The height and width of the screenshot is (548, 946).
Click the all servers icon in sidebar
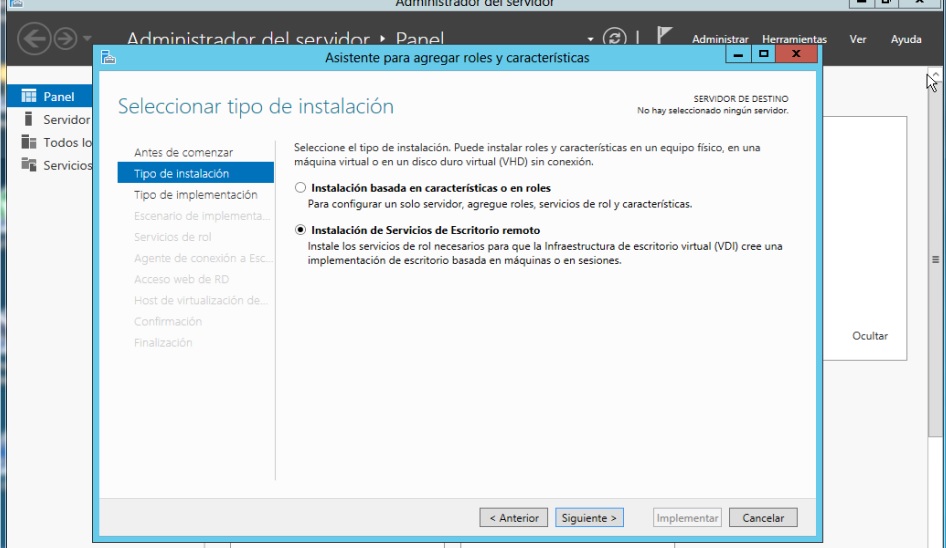(29, 143)
